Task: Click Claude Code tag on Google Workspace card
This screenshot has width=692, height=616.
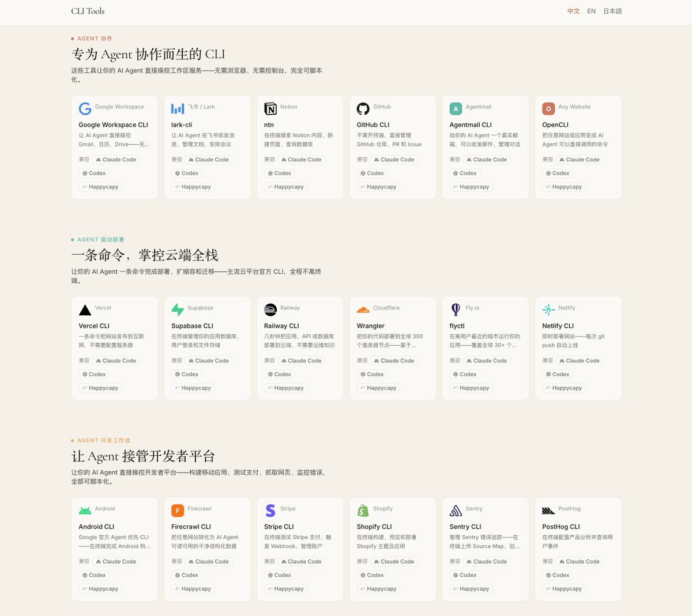Action: click(116, 160)
